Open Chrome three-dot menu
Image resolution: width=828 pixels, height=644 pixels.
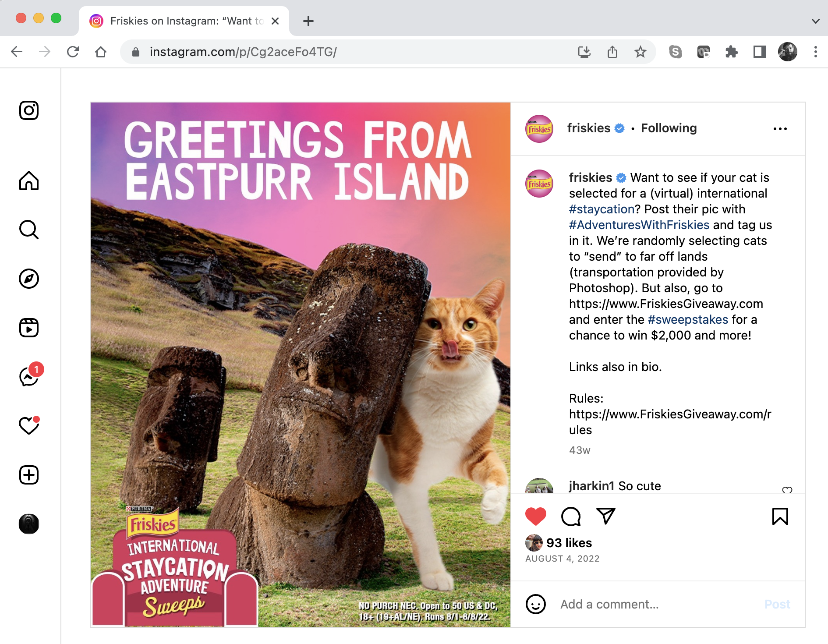[x=816, y=52]
